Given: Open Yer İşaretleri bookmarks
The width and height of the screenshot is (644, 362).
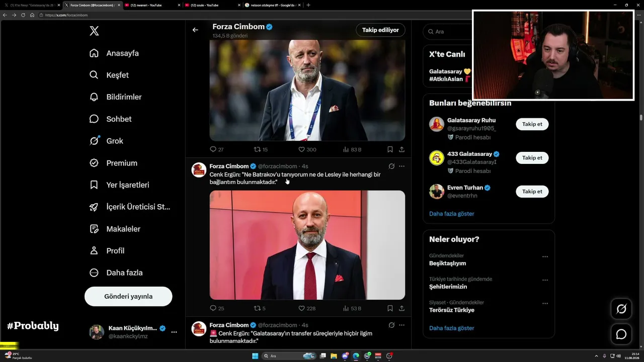Looking at the screenshot, I should [x=119, y=185].
